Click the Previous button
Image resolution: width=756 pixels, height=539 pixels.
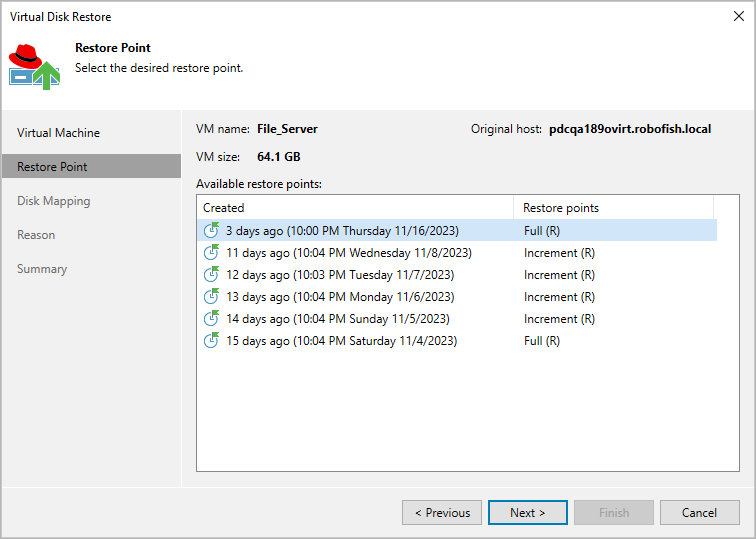tap(442, 512)
